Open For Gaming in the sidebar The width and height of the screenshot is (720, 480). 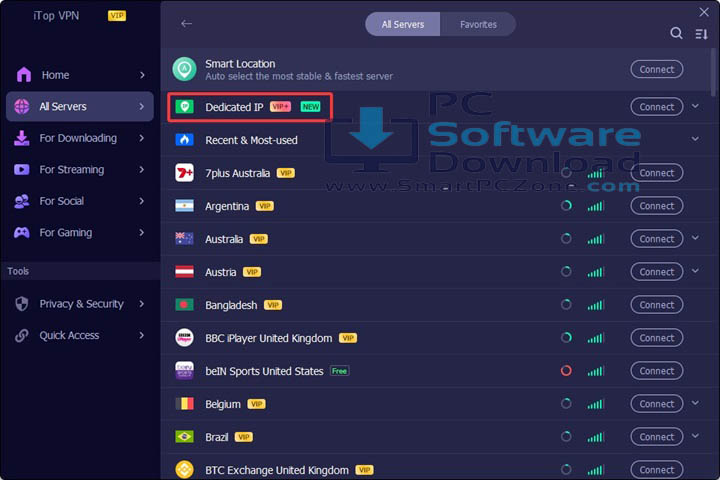tap(79, 232)
